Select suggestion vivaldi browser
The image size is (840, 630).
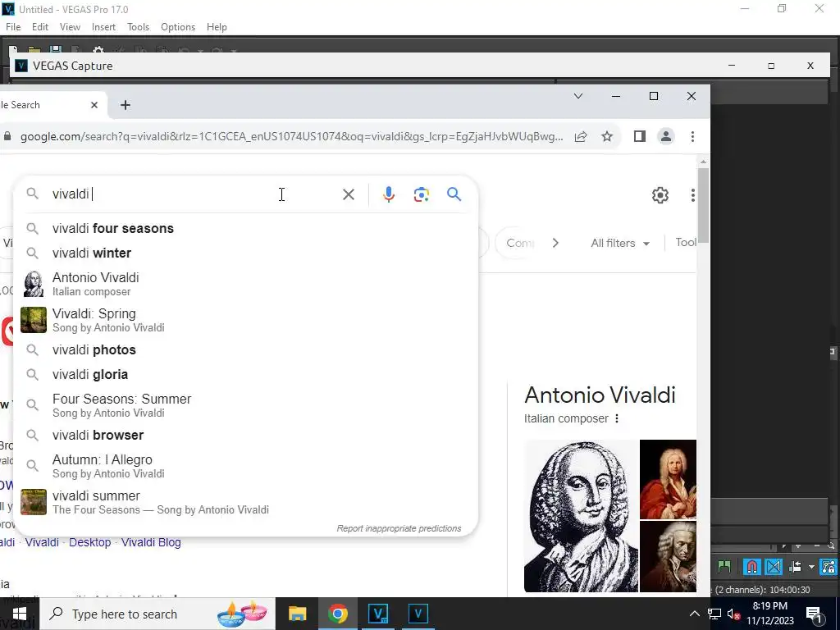246,435
